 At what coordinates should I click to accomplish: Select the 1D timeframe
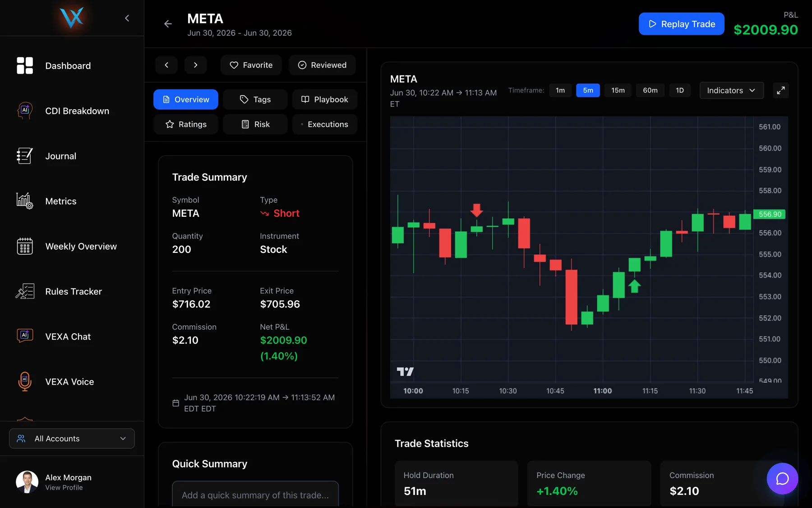(x=680, y=90)
